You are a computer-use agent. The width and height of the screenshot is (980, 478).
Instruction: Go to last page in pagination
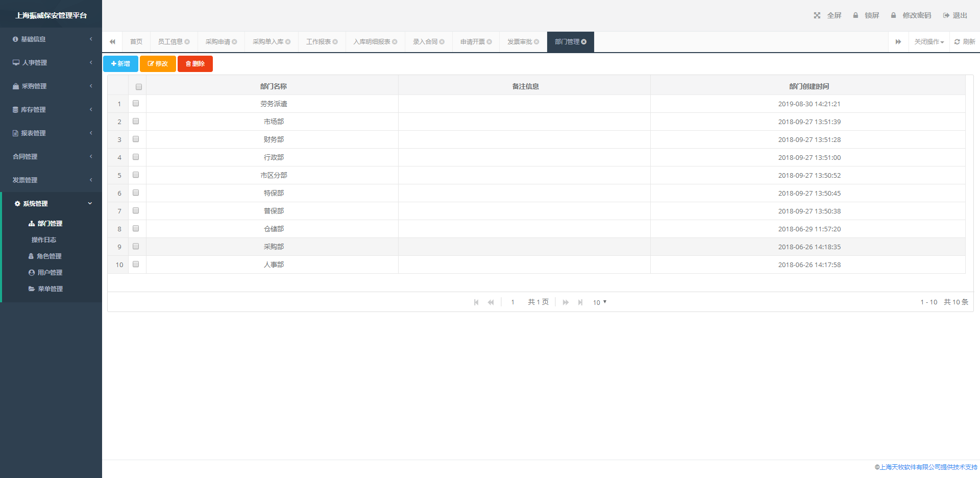pos(580,302)
